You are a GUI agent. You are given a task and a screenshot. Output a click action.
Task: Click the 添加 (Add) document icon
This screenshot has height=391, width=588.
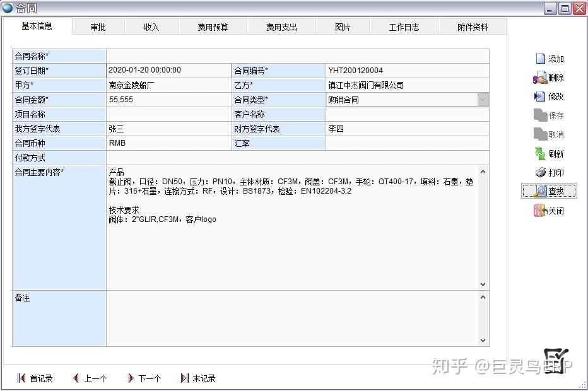coord(541,59)
